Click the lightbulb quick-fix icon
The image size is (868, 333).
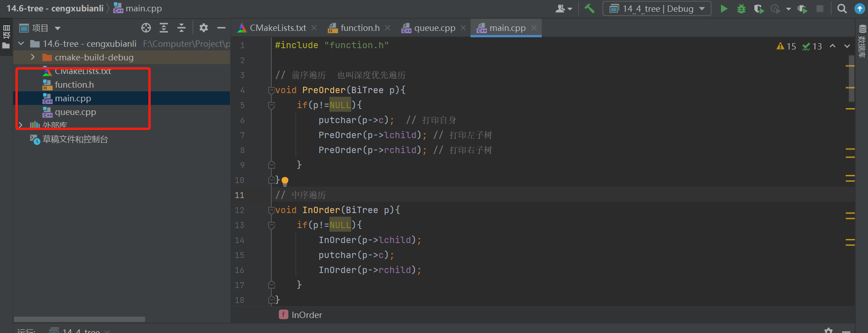coord(285,181)
